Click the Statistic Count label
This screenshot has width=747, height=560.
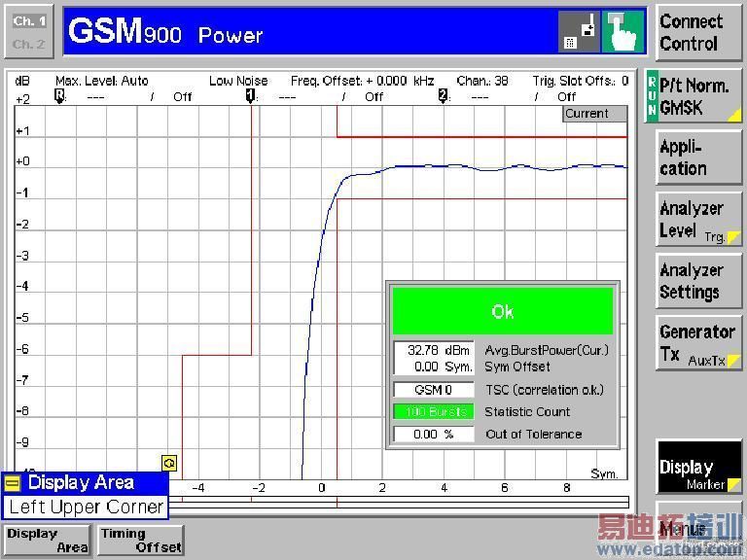[x=527, y=412]
